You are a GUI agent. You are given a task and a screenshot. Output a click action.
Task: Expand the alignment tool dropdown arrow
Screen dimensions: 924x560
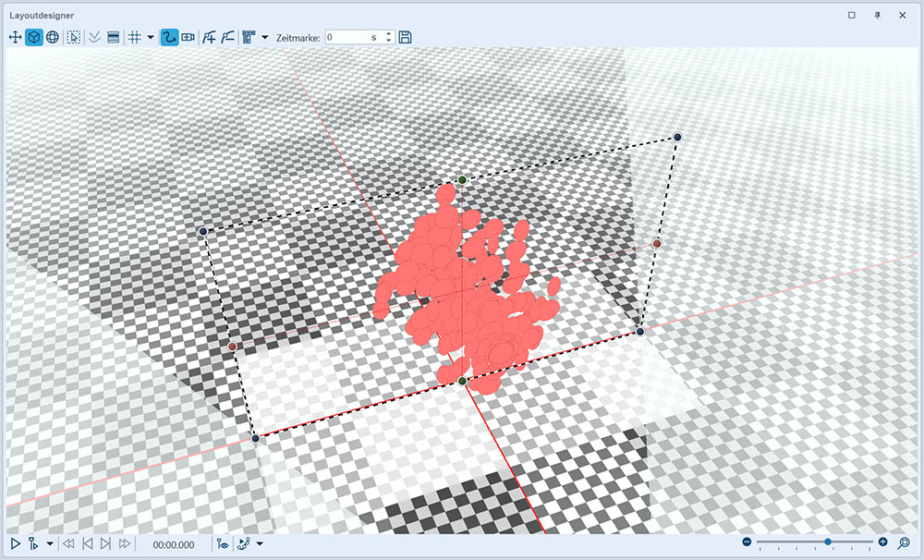click(265, 38)
